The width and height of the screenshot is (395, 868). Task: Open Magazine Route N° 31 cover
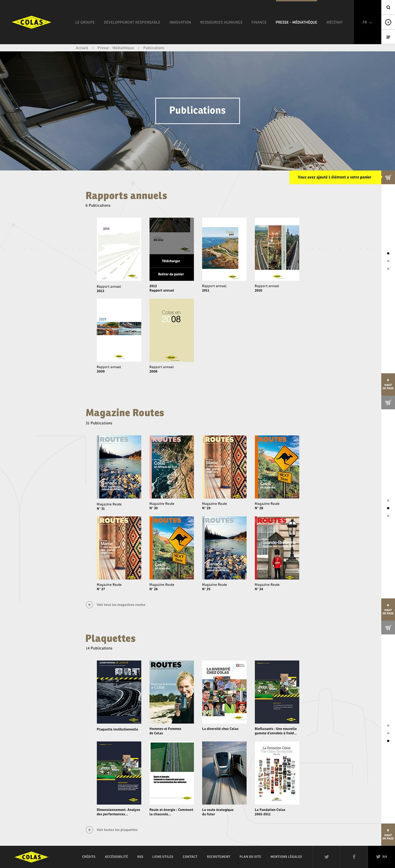coord(119,467)
